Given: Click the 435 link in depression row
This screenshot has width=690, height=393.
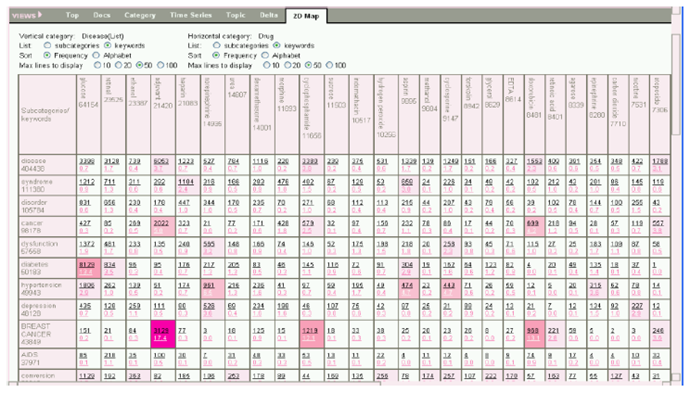Looking at the screenshot, I should pos(84,306).
